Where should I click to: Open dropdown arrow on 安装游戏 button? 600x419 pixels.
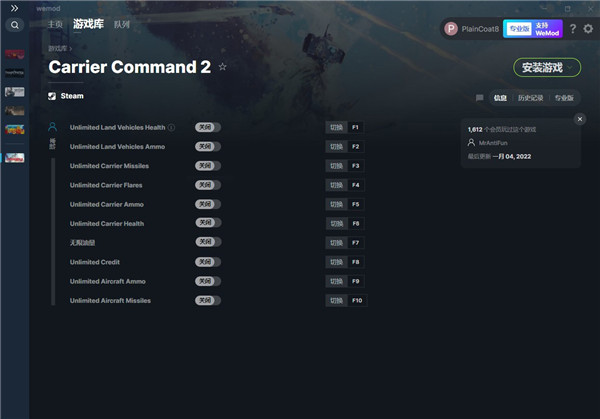(x=571, y=68)
